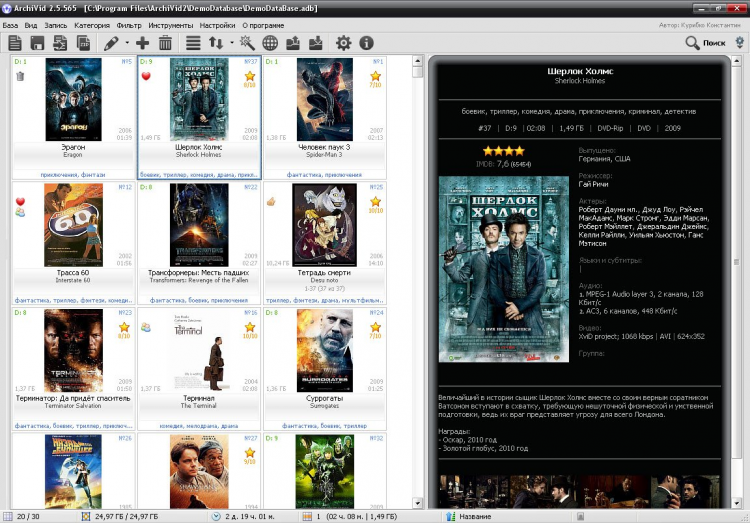Image resolution: width=750 pixels, height=523 pixels.
Task: Toggle the red heart on Шерлок Холмс card
Action: pyautogui.click(x=146, y=77)
